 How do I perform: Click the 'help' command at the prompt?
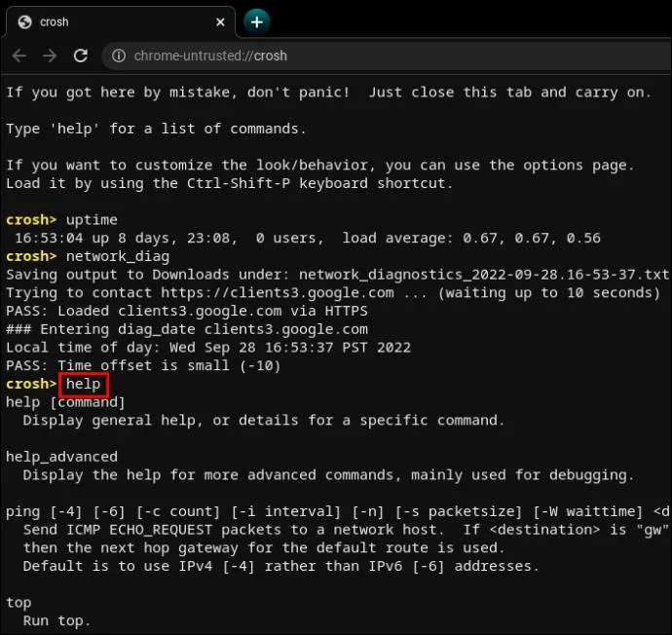tap(83, 384)
